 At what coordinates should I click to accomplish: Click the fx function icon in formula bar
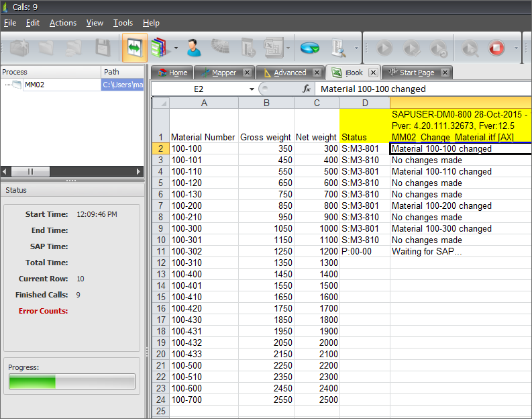[307, 89]
